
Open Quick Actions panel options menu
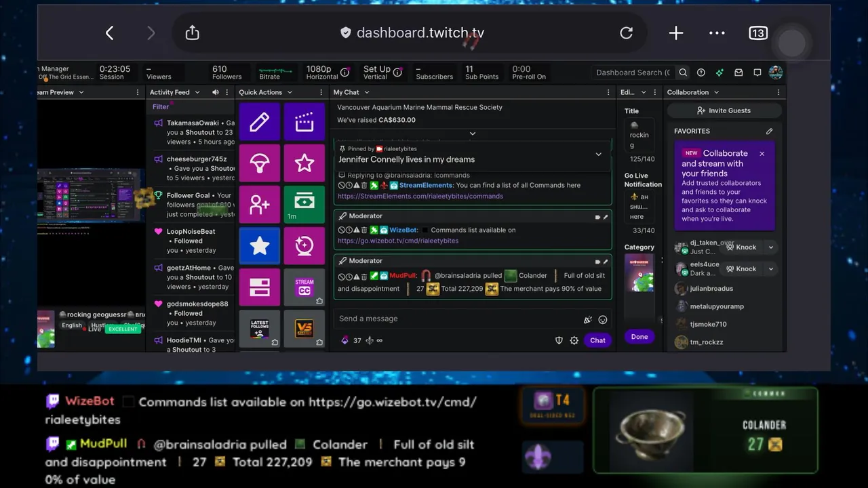323,92
